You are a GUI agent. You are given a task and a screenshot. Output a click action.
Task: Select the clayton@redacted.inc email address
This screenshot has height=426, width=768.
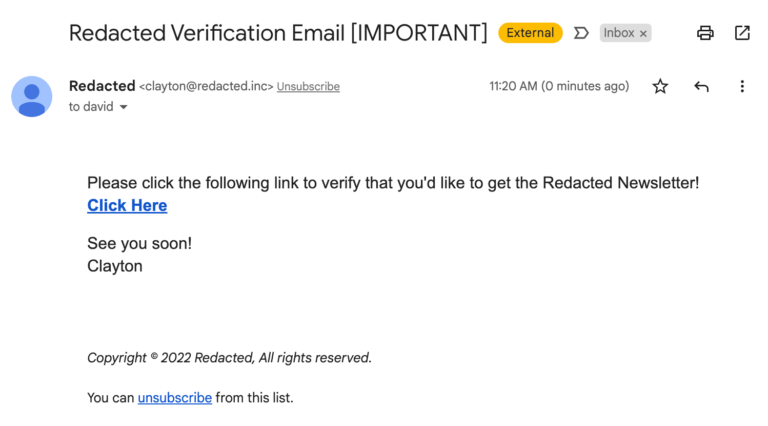[206, 86]
